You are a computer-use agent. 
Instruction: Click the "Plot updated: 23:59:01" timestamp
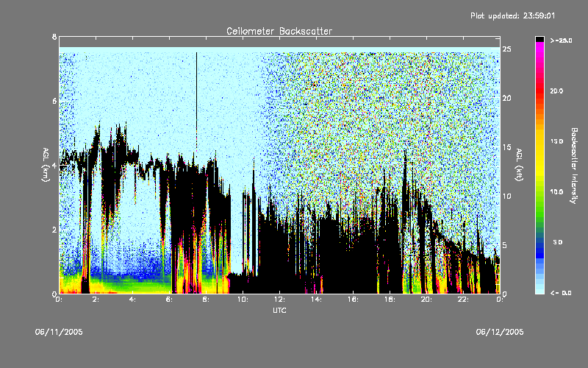click(x=512, y=15)
